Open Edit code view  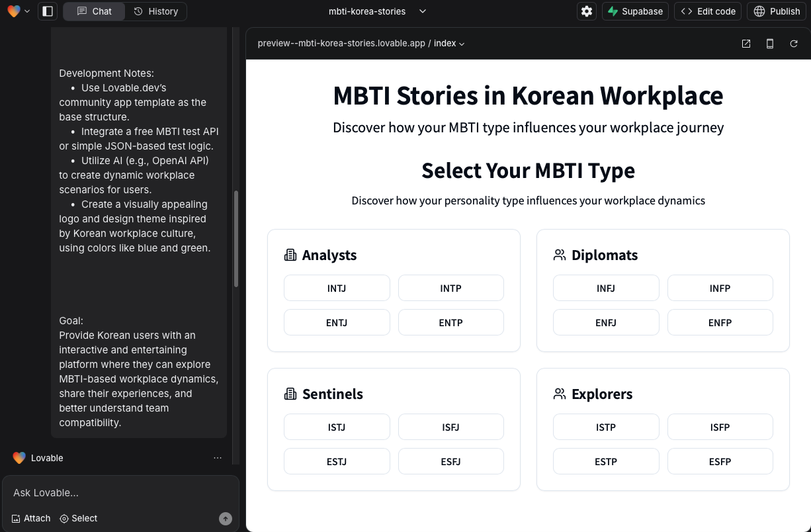point(708,11)
